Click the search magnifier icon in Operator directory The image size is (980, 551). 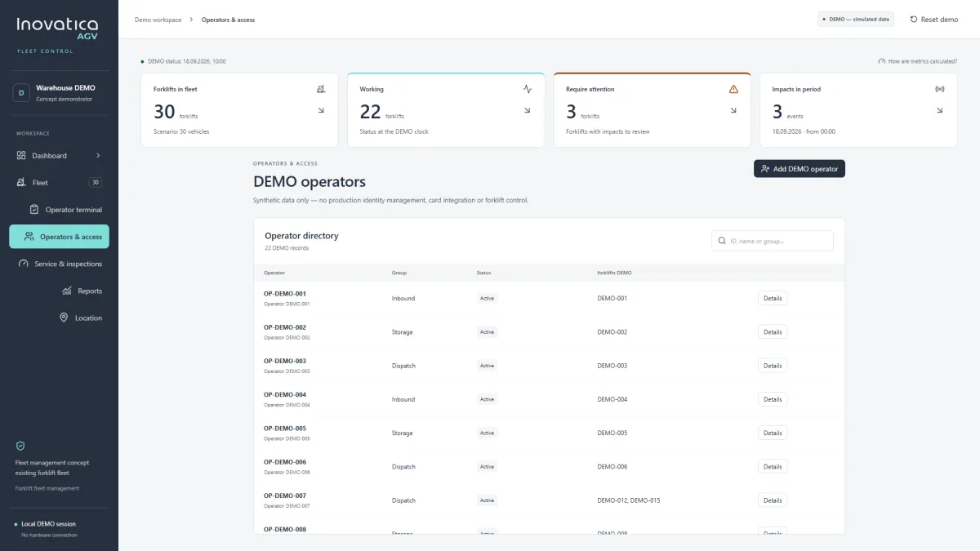(722, 241)
